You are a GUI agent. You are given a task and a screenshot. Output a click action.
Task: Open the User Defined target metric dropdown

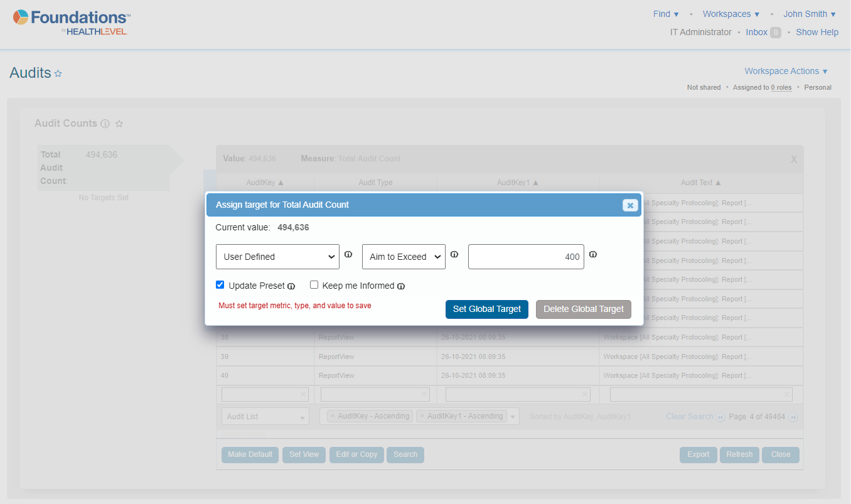[277, 257]
